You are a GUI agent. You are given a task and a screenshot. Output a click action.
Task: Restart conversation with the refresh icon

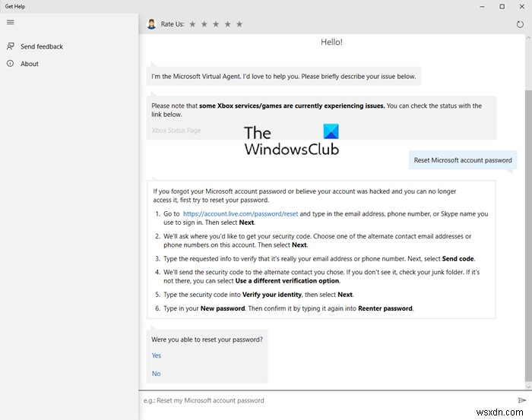[x=520, y=24]
